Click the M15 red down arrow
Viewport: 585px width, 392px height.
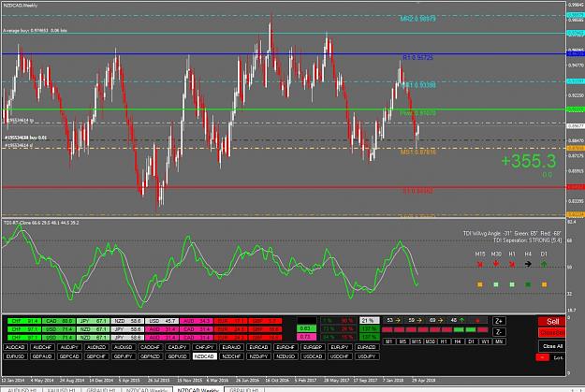coord(480,264)
